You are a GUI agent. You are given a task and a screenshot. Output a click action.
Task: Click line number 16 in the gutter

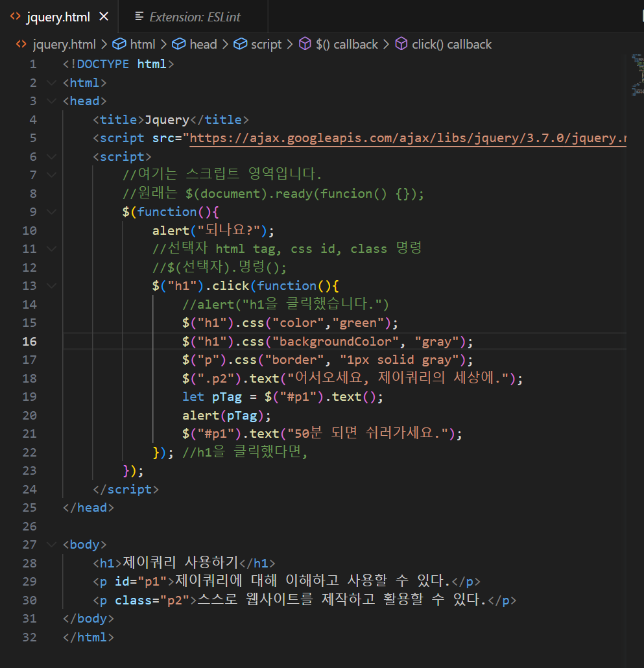pyautogui.click(x=29, y=342)
